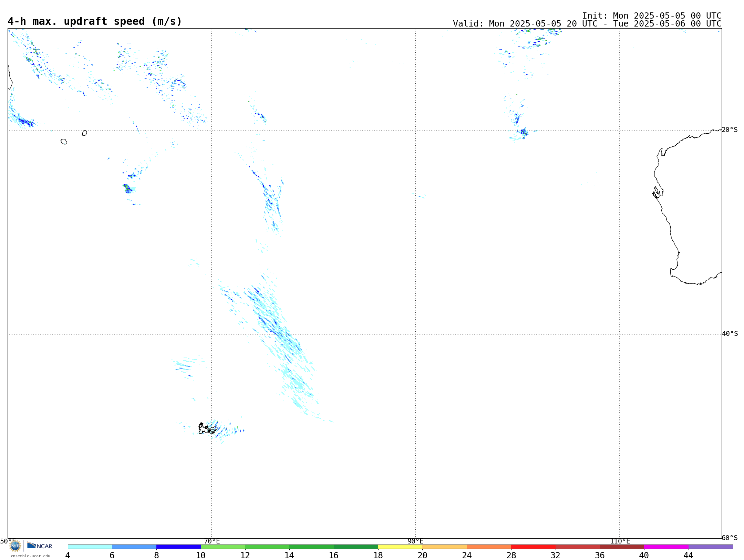The image size is (744, 560).
Task: Click the magenta 40–44 colorbar swatch
Action: (x=666, y=547)
